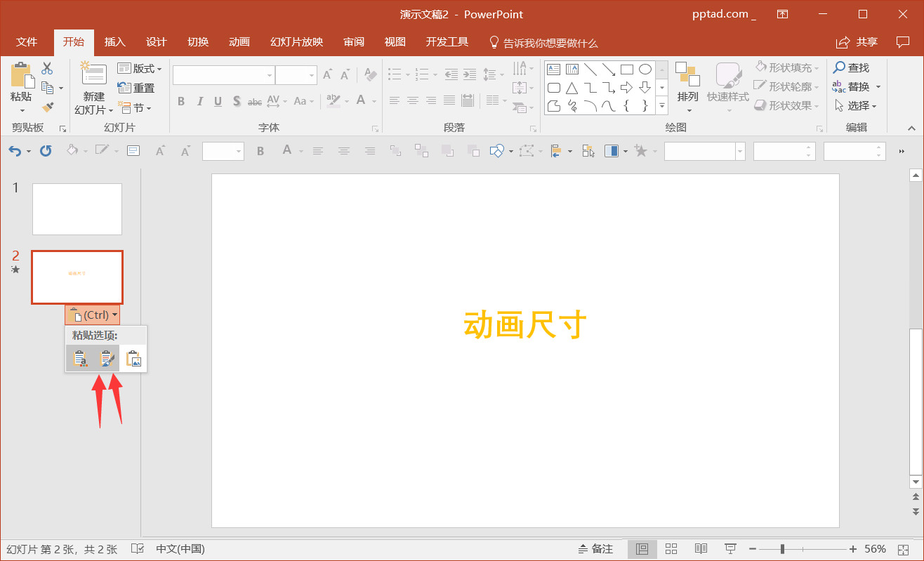924x561 pixels.
Task: Switch to Slide Sorter view icon
Action: pyautogui.click(x=671, y=549)
